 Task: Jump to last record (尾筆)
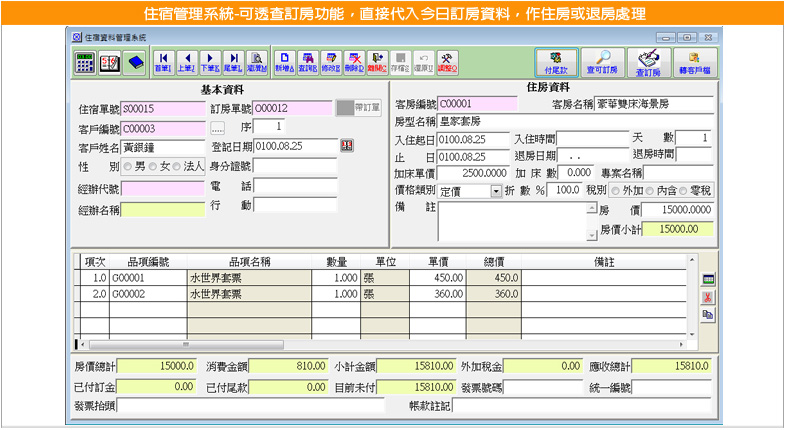click(x=233, y=62)
